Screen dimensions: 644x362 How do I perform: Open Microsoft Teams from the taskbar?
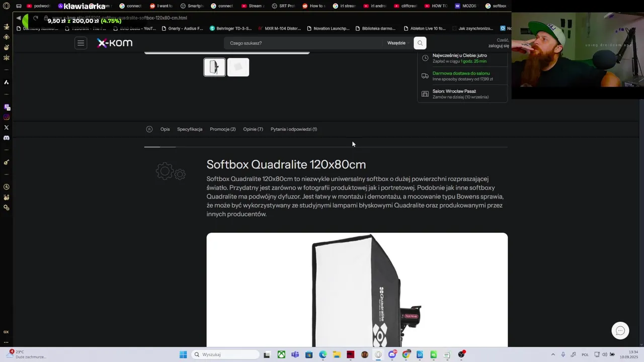[295, 354]
